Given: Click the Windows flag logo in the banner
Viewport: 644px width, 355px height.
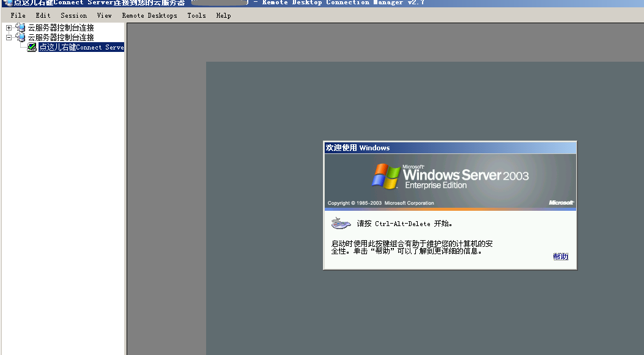Looking at the screenshot, I should pos(386,177).
